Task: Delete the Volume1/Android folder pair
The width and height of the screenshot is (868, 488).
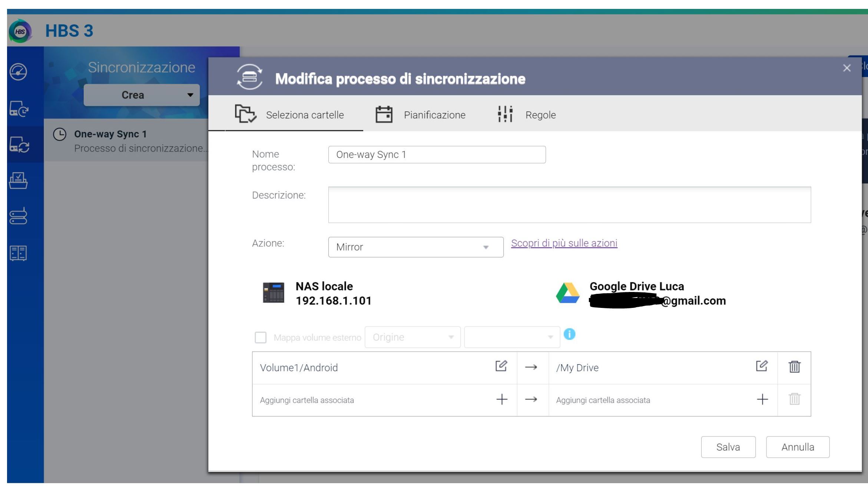Action: [794, 367]
